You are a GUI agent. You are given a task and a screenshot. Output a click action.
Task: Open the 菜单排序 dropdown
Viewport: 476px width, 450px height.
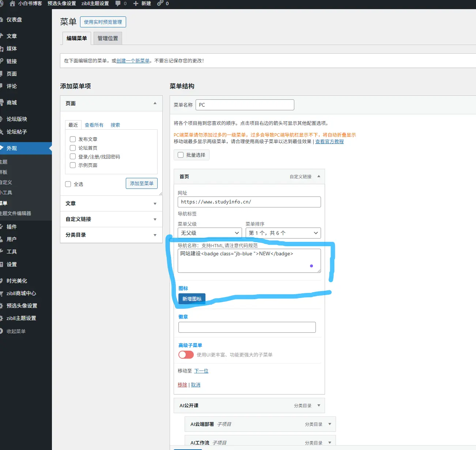pyautogui.click(x=283, y=233)
